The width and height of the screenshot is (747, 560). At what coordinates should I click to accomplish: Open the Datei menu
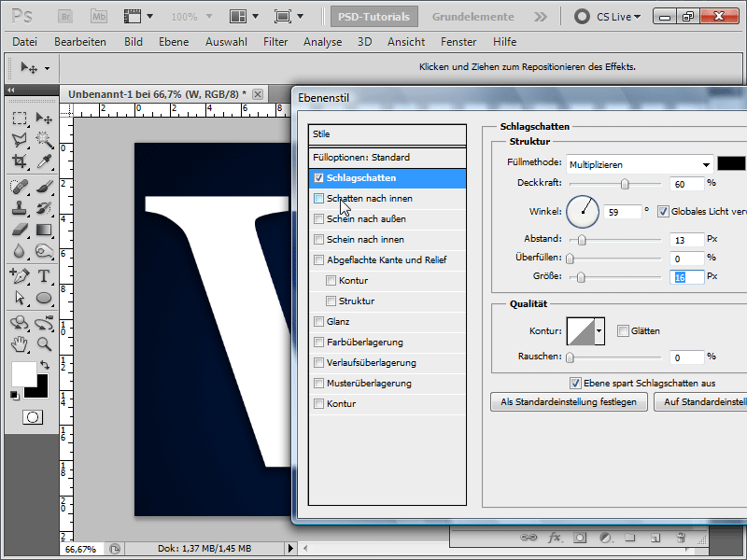point(25,42)
